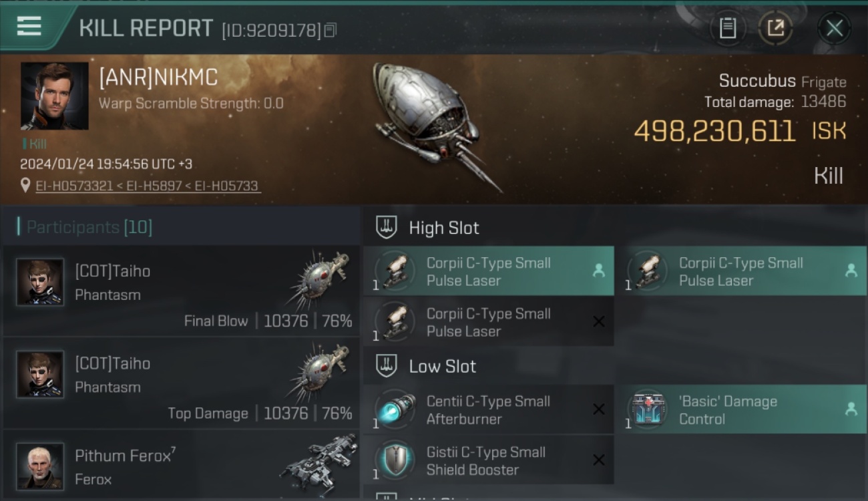Screen dimensions: 868x501
Task: Open Taiho Top Damage participant entry
Action: [x=181, y=383]
